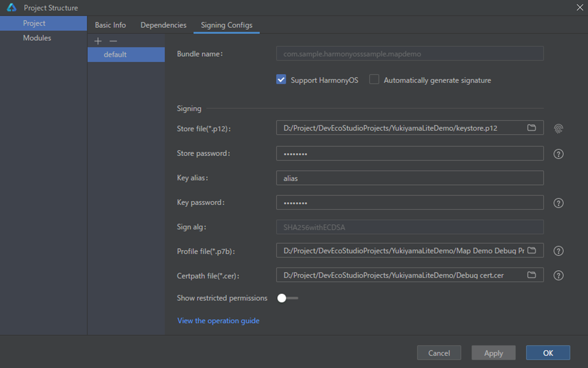588x368 pixels.
Task: Click the Cancel button
Action: coord(439,353)
